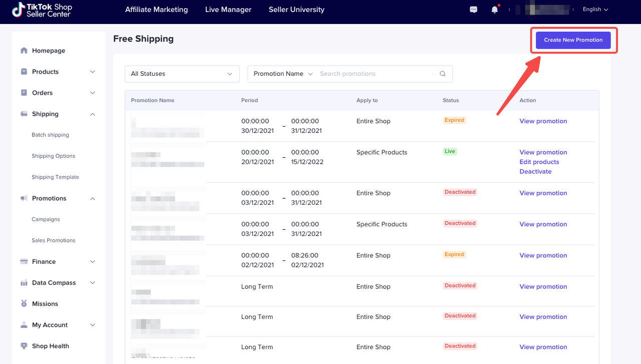641x364 pixels.
Task: Go to Seller University
Action: pos(296,10)
